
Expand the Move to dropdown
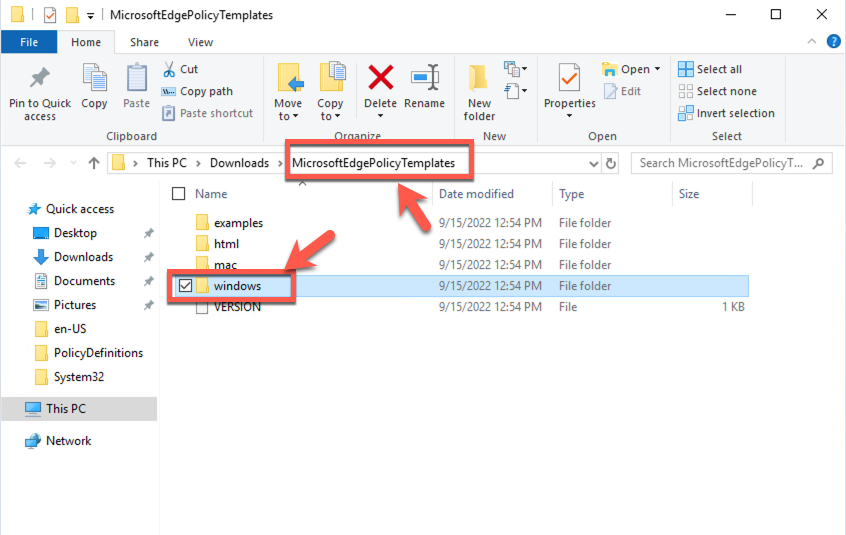click(288, 116)
